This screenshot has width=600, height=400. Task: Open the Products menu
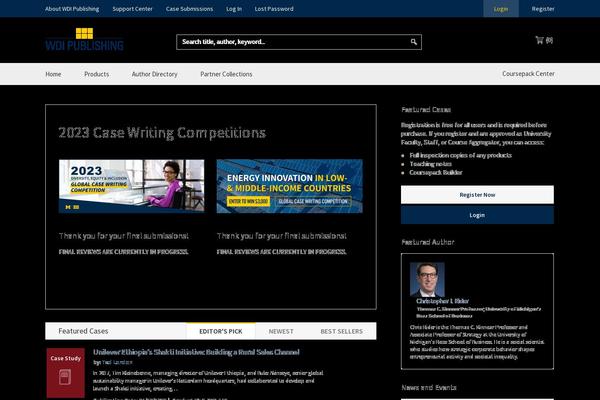coord(96,74)
